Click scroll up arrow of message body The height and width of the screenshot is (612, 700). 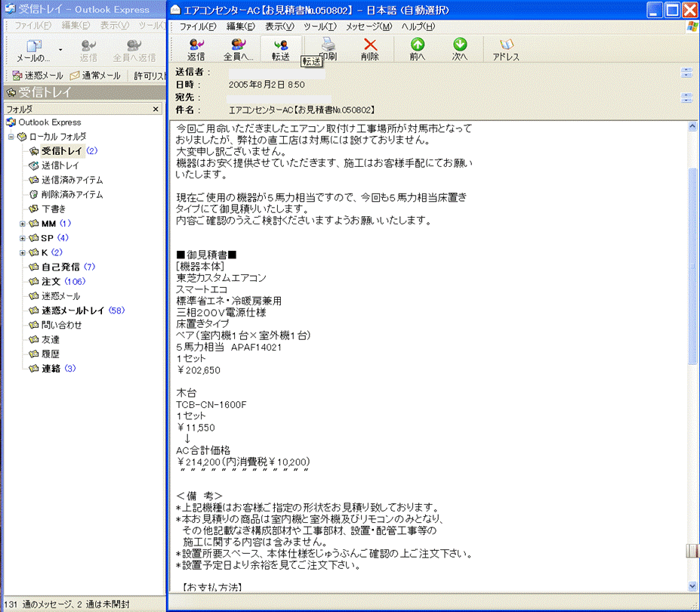[692, 126]
